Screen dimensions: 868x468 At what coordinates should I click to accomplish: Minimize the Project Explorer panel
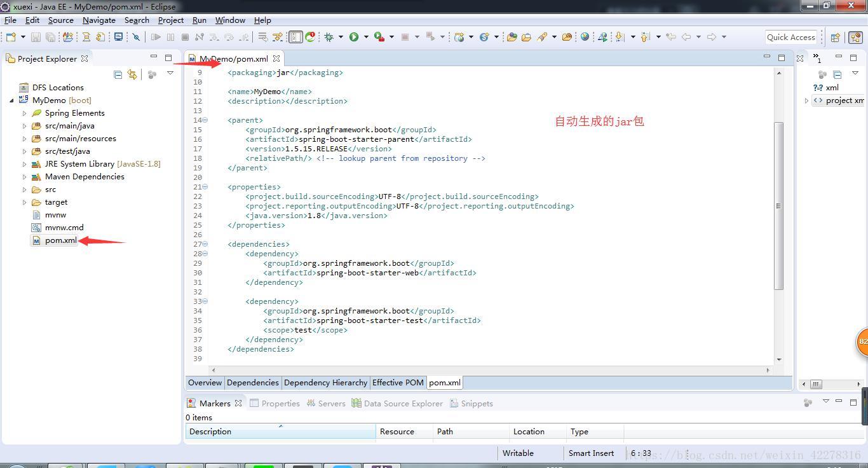point(154,57)
